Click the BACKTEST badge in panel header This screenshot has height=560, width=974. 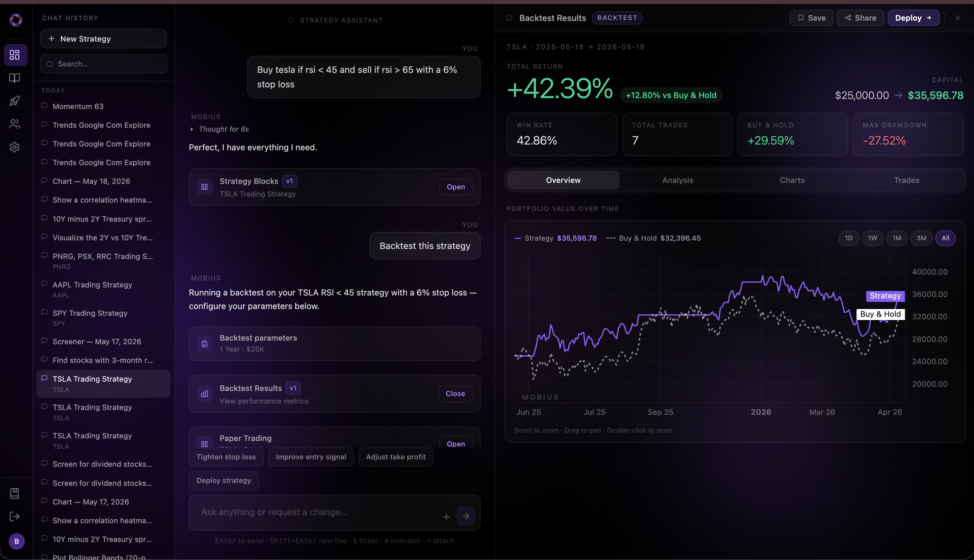(x=617, y=18)
